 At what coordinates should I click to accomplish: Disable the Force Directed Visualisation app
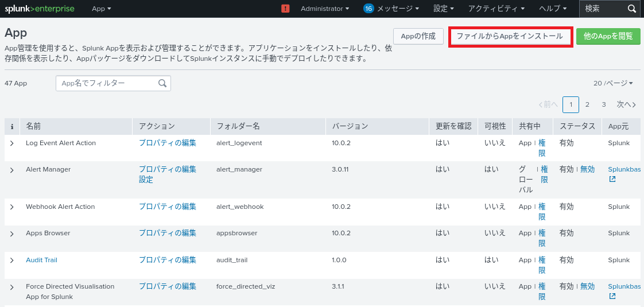tap(587, 286)
